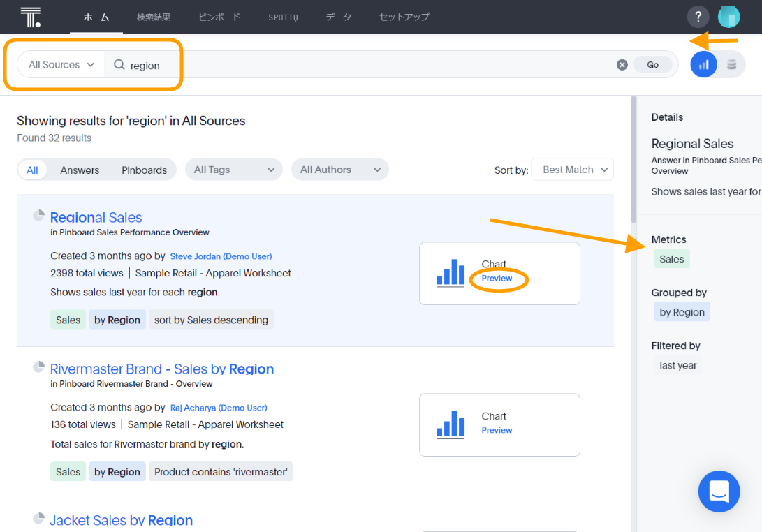Click the user profile avatar

(x=728, y=16)
